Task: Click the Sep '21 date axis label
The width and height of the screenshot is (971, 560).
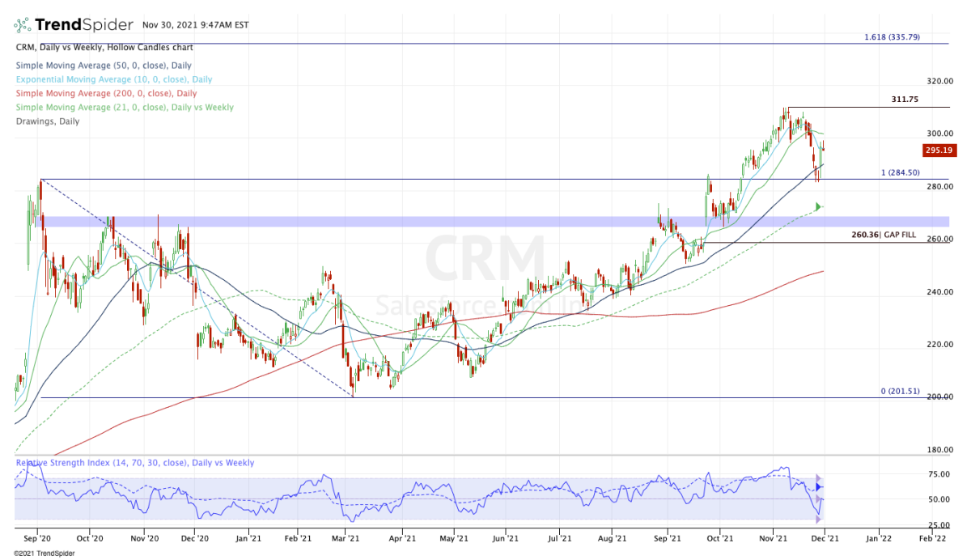Action: coord(667,537)
